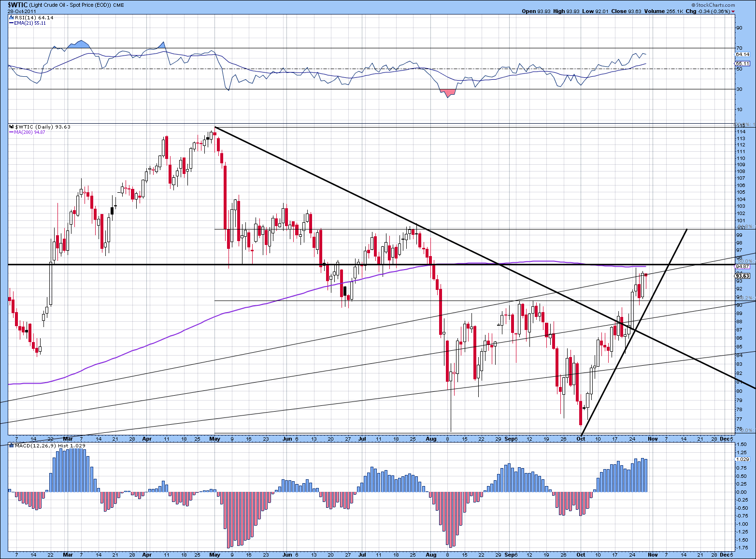Click the 38.2% Fibonacci retracement label

coord(747,298)
